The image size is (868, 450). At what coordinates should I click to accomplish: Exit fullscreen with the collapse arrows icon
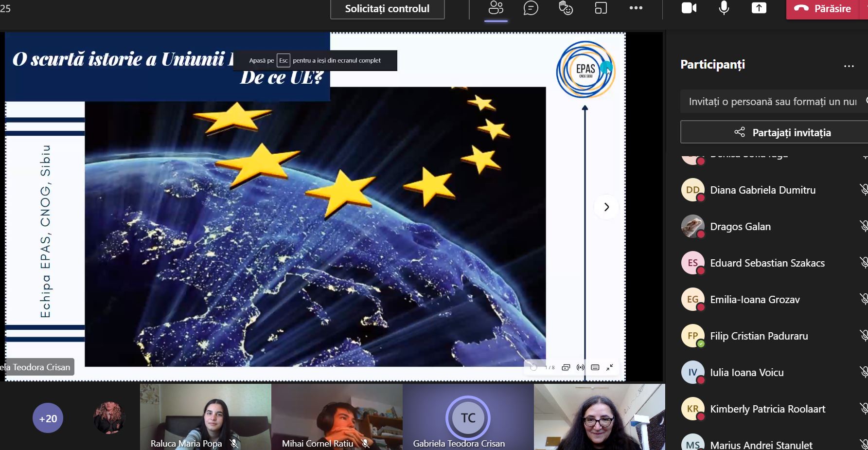tap(610, 367)
